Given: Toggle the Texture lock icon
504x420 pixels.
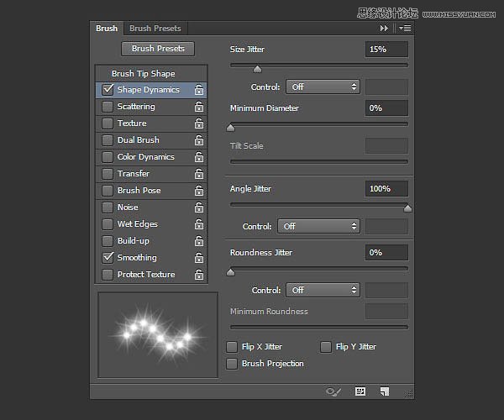Looking at the screenshot, I should (199, 123).
